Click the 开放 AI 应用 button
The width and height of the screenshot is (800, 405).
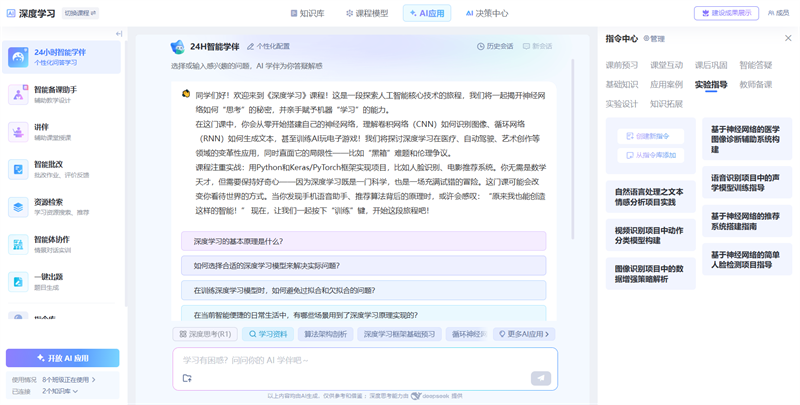tap(62, 357)
